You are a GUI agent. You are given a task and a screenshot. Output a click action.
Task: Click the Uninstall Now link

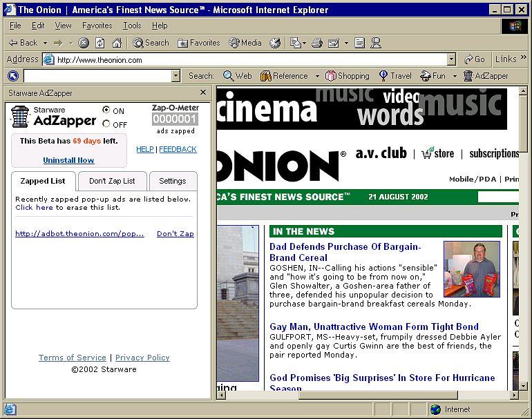click(68, 160)
